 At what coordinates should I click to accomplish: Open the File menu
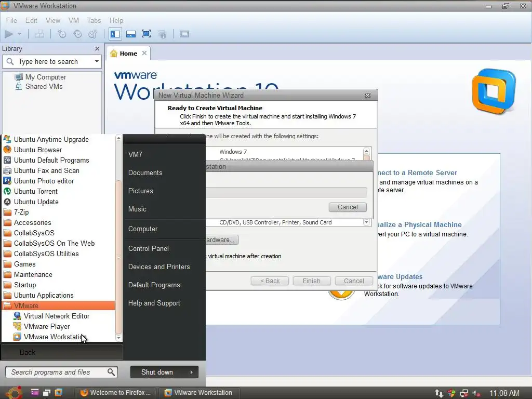(x=11, y=20)
